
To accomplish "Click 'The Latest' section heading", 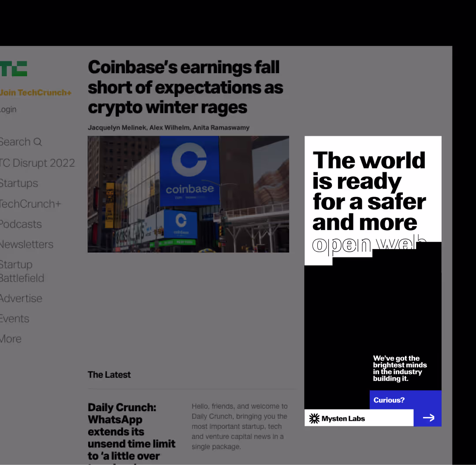I will click(109, 375).
